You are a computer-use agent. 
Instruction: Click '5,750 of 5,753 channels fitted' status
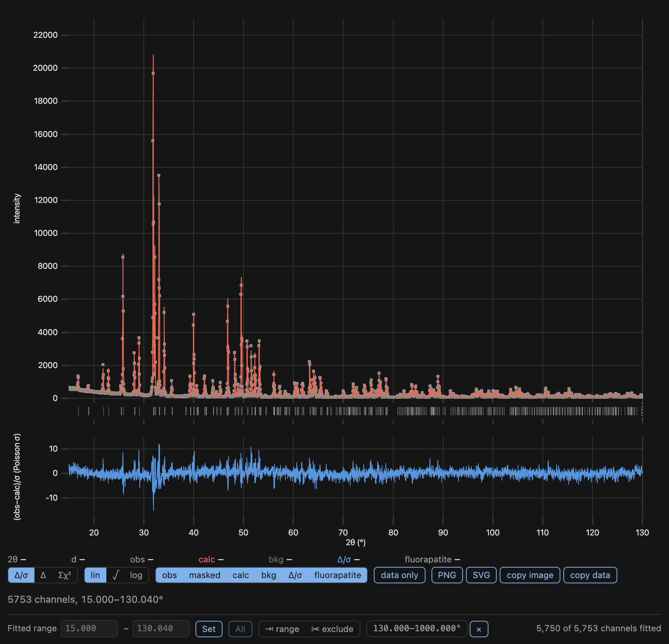tap(599, 629)
